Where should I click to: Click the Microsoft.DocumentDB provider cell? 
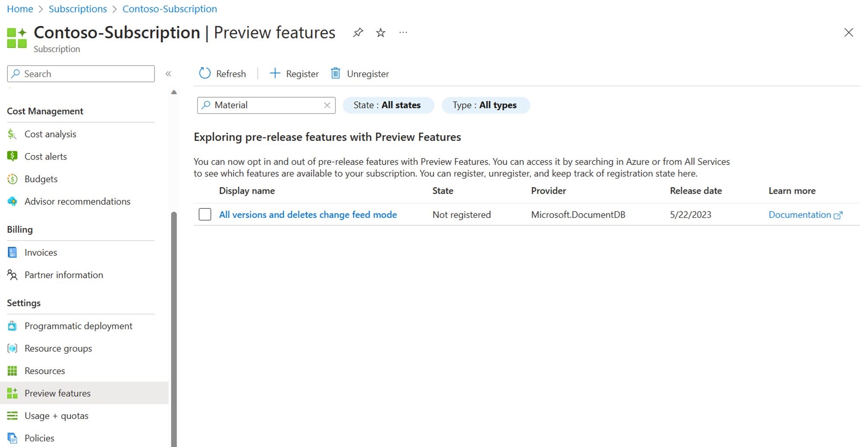578,214
